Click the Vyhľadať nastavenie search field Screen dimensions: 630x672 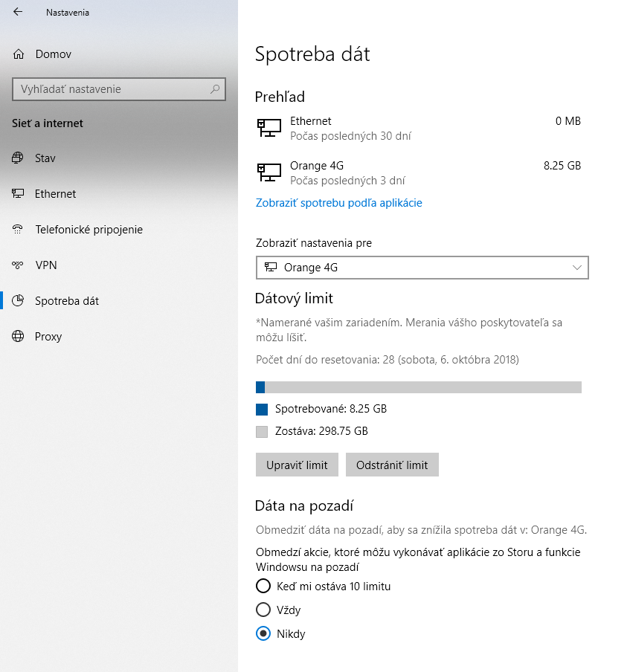(112, 89)
